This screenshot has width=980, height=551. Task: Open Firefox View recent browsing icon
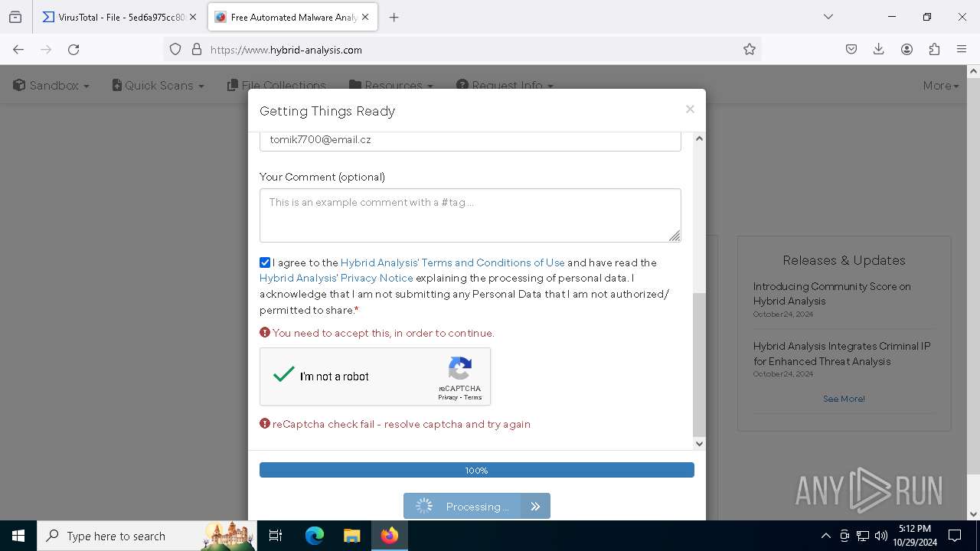point(15,17)
